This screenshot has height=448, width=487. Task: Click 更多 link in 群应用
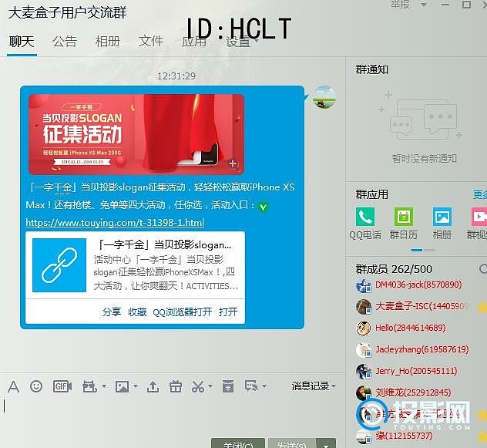click(480, 194)
